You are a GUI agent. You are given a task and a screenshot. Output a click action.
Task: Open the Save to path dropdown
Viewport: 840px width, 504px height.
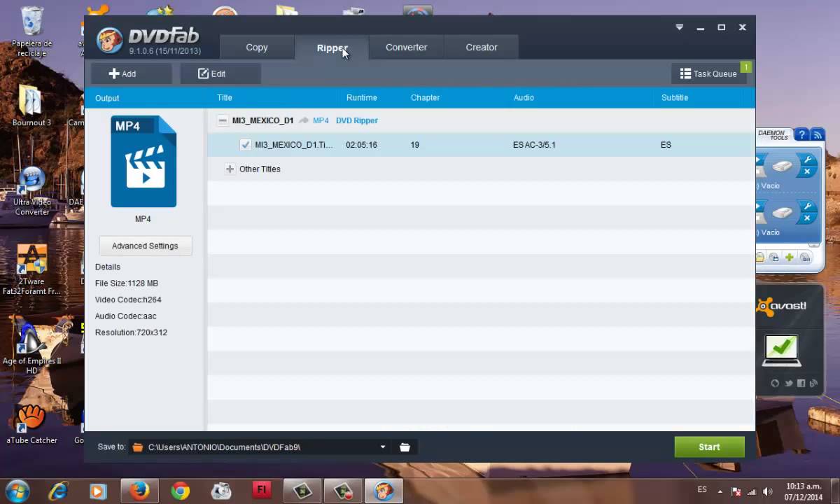(x=383, y=447)
